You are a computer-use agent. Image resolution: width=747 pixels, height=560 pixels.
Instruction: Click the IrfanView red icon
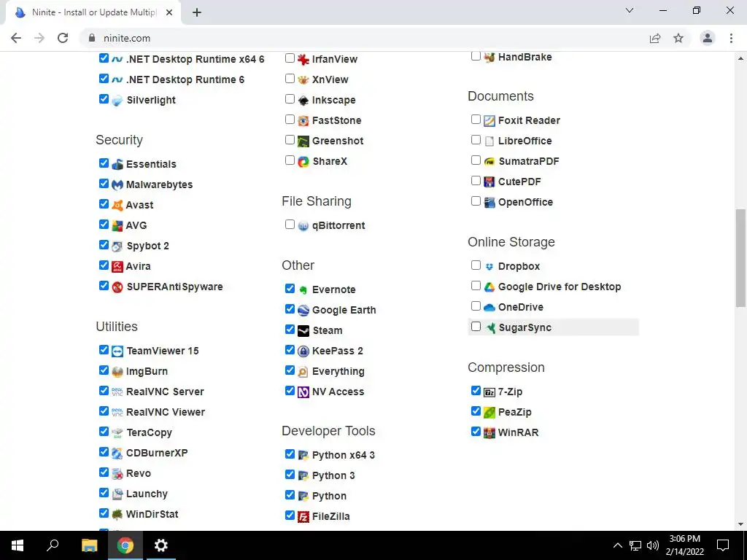303,60
